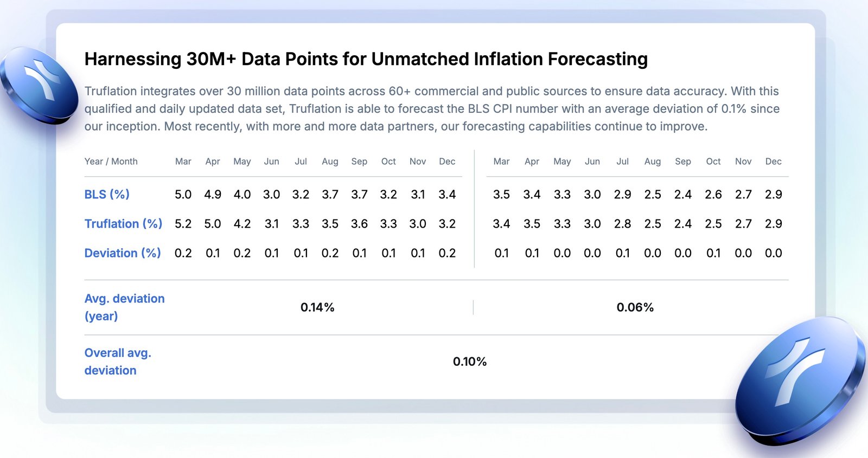This screenshot has height=458, width=868.
Task: Select the BLS (%) row label
Action: click(107, 194)
